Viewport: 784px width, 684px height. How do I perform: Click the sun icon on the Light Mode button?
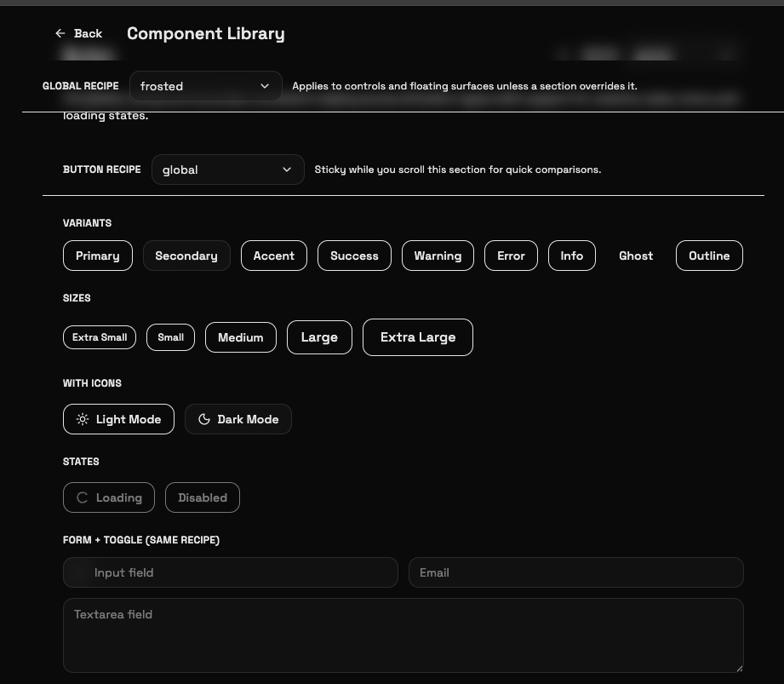(83, 419)
